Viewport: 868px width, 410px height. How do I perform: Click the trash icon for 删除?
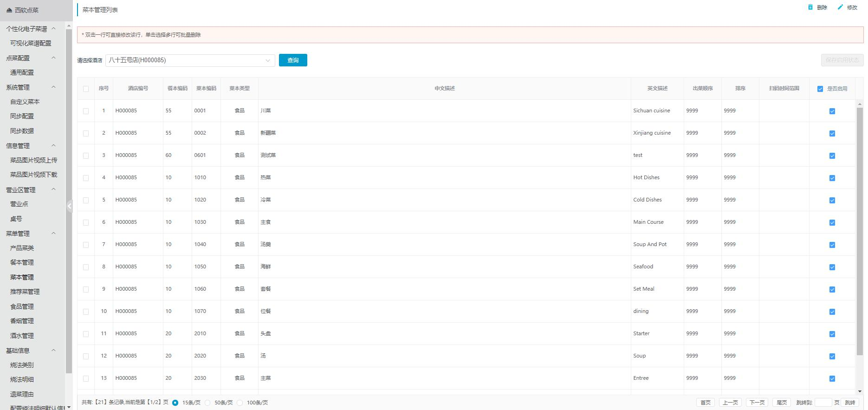coord(810,7)
